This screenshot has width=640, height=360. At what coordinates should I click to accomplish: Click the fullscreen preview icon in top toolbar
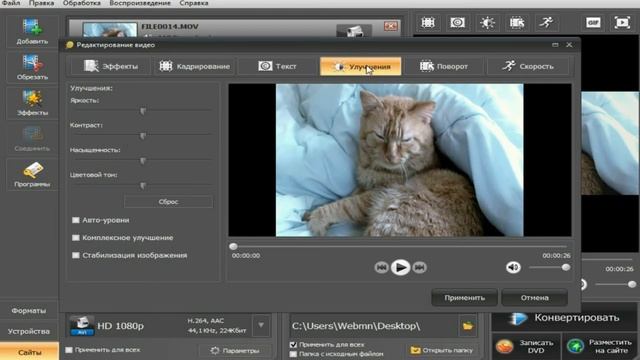pos(622,22)
